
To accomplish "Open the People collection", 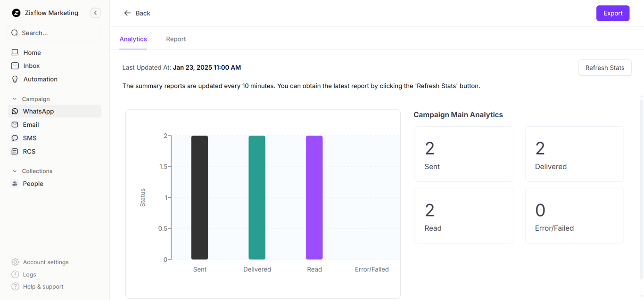I will [32, 183].
